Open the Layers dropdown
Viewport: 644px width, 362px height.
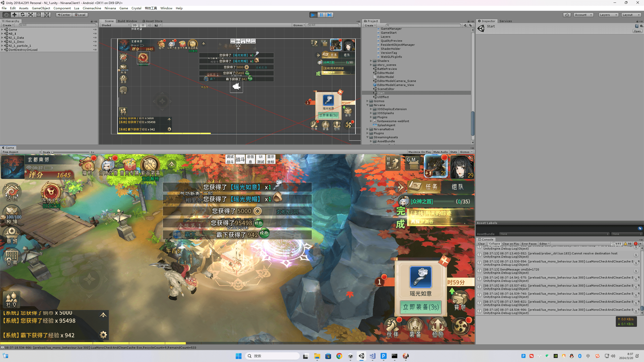coord(608,15)
